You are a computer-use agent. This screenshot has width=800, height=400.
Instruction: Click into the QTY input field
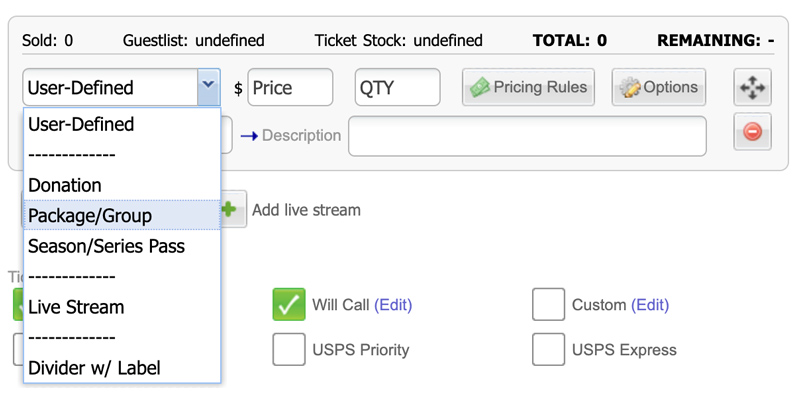[x=397, y=87]
